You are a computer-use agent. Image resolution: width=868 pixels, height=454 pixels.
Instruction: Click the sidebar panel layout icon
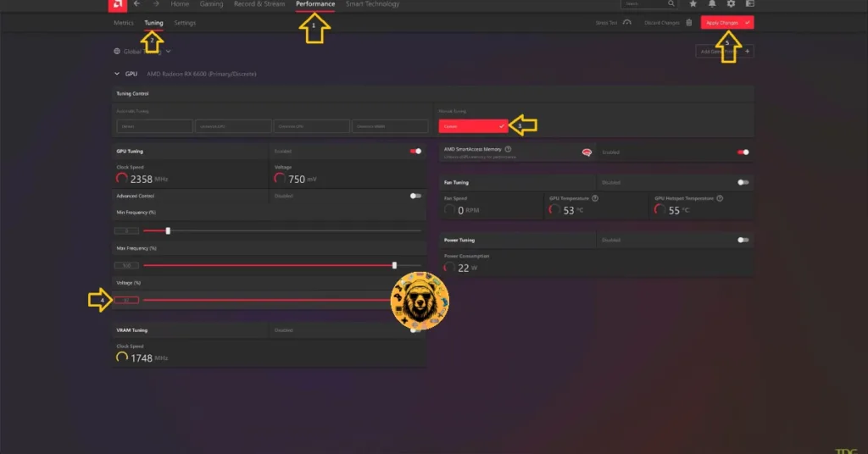(750, 4)
